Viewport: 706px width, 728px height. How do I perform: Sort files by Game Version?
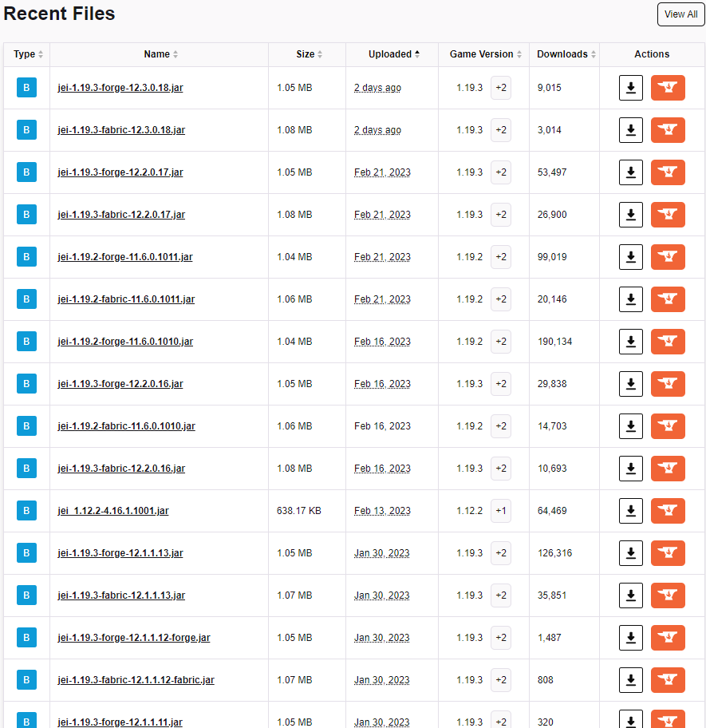(485, 54)
